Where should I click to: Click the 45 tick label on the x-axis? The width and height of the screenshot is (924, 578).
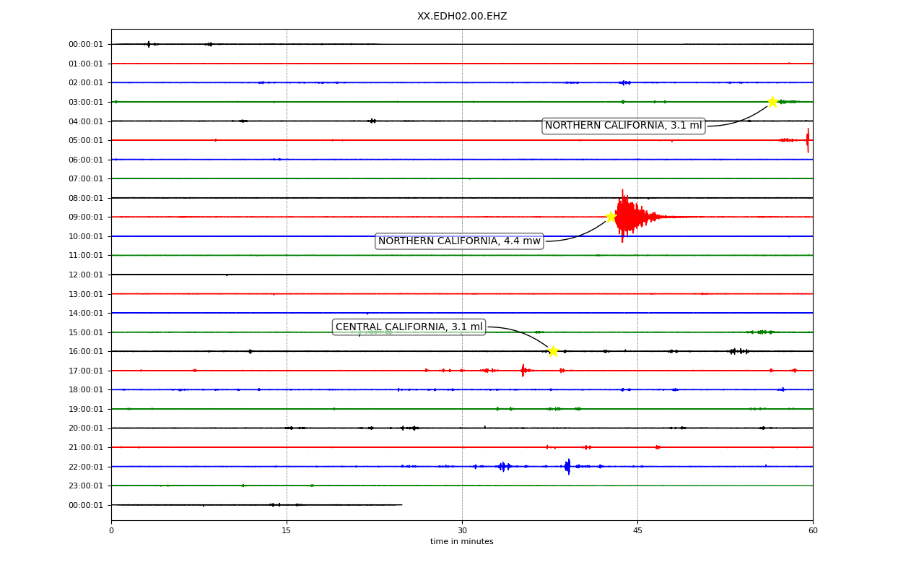tap(637, 531)
